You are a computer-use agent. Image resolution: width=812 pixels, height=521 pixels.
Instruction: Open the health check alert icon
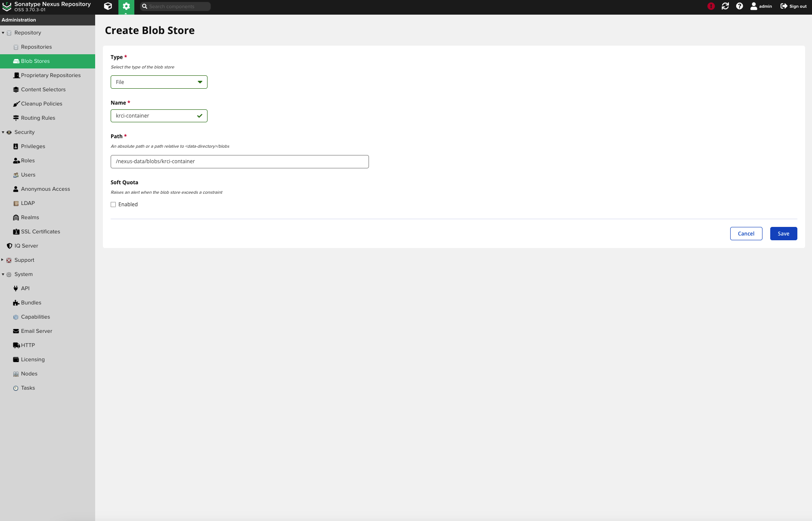point(711,6)
